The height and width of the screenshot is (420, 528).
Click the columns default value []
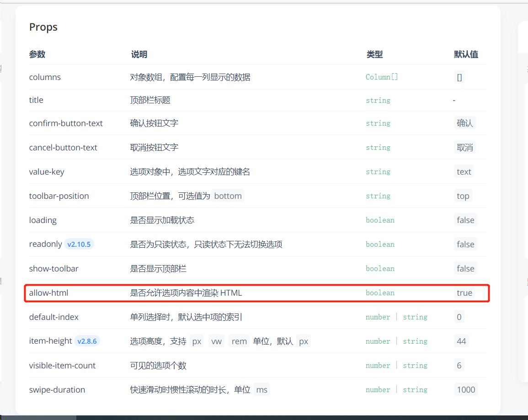[459, 77]
